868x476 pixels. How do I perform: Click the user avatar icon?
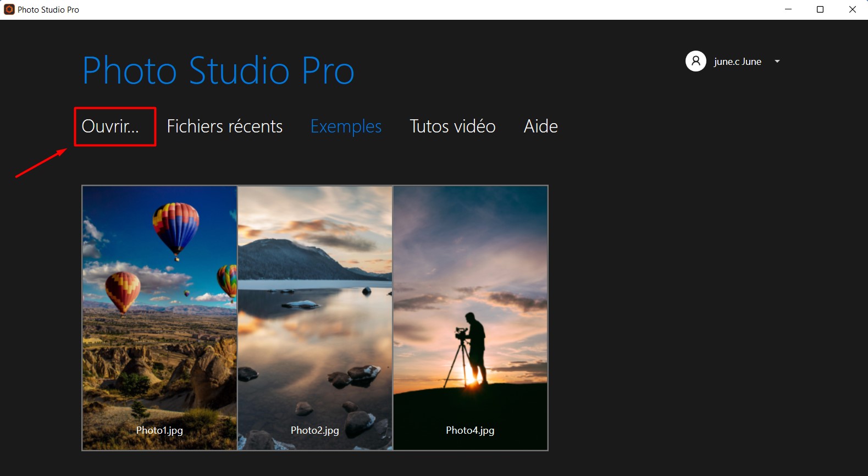(695, 61)
